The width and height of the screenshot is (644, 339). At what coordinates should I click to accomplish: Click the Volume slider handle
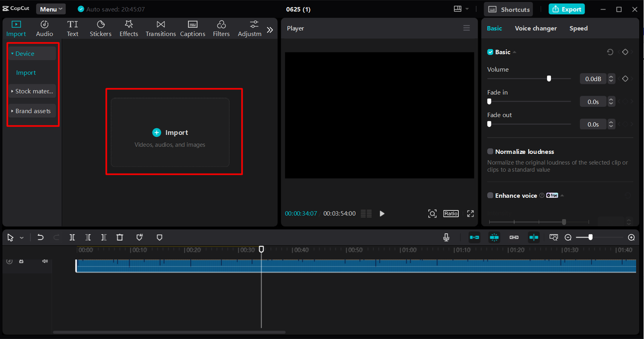tap(549, 78)
